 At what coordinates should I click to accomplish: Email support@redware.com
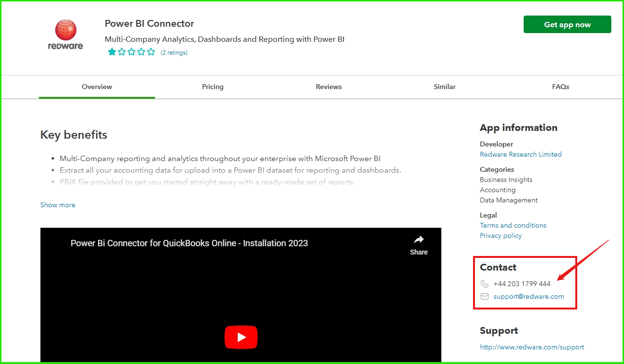pyautogui.click(x=529, y=296)
